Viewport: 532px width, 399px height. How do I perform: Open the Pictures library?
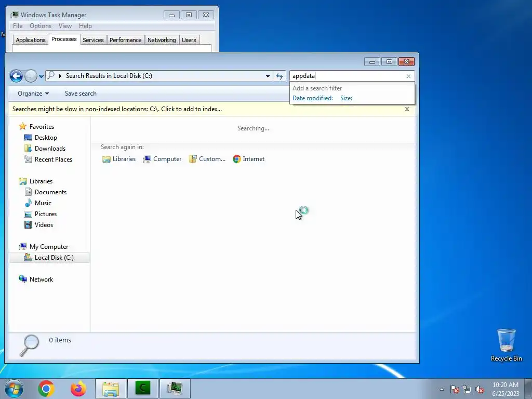(41, 214)
